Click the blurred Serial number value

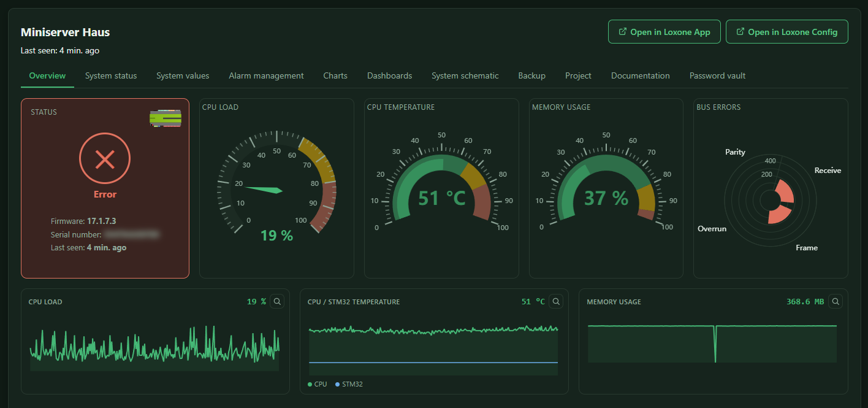(x=132, y=234)
